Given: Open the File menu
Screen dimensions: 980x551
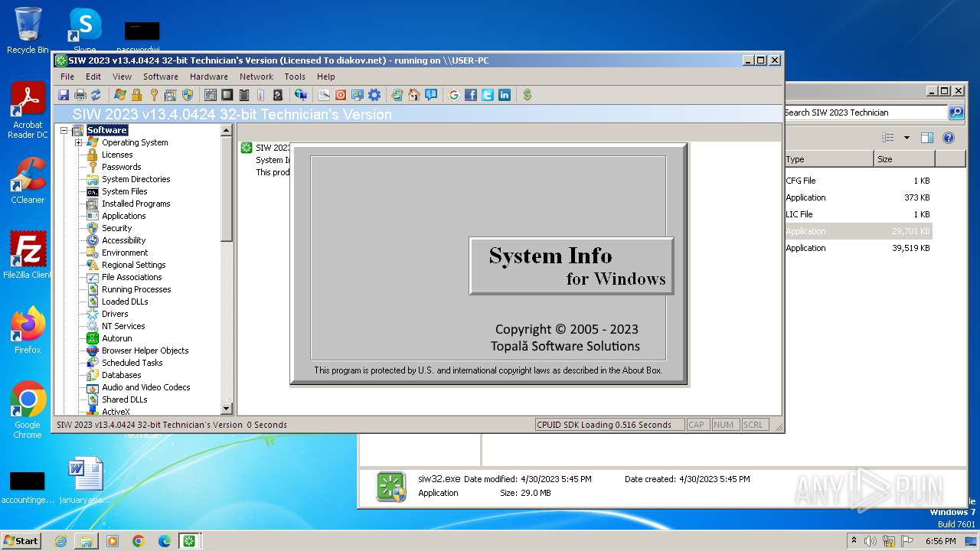Looking at the screenshot, I should (67, 77).
